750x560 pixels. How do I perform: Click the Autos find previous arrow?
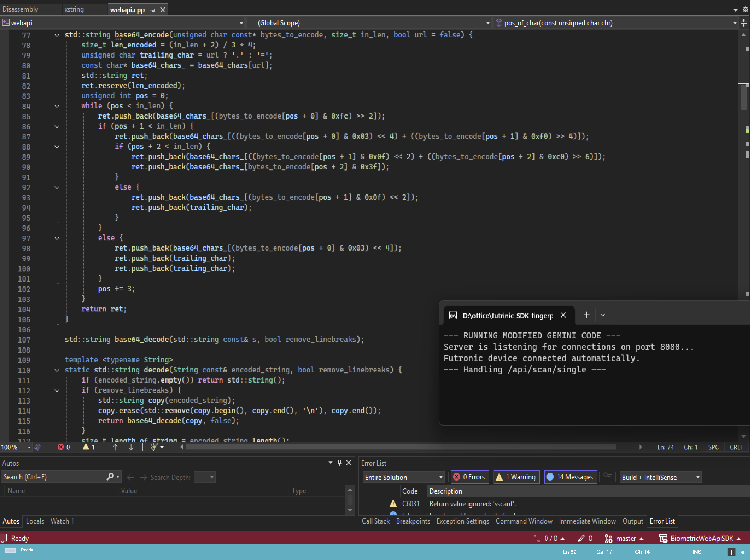[130, 477]
